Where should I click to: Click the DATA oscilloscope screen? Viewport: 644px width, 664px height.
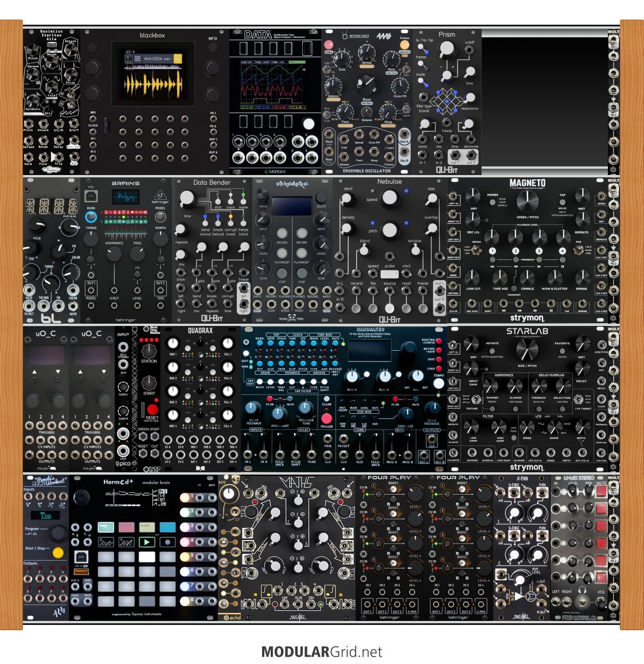273,84
